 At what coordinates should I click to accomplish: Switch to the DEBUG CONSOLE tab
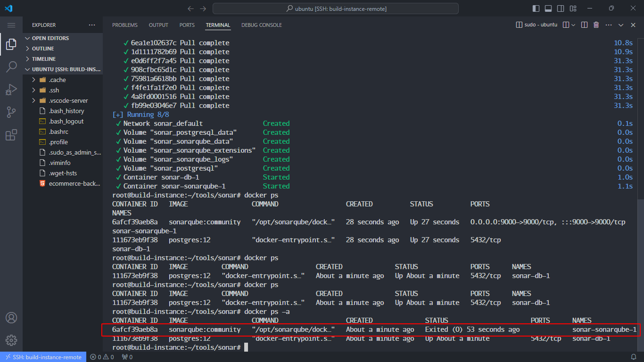pyautogui.click(x=262, y=25)
